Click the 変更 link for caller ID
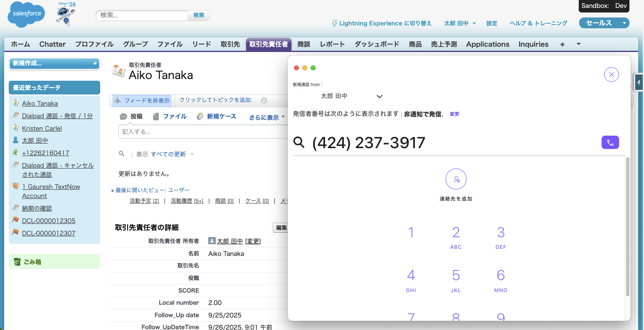The width and height of the screenshot is (644, 330). (454, 114)
